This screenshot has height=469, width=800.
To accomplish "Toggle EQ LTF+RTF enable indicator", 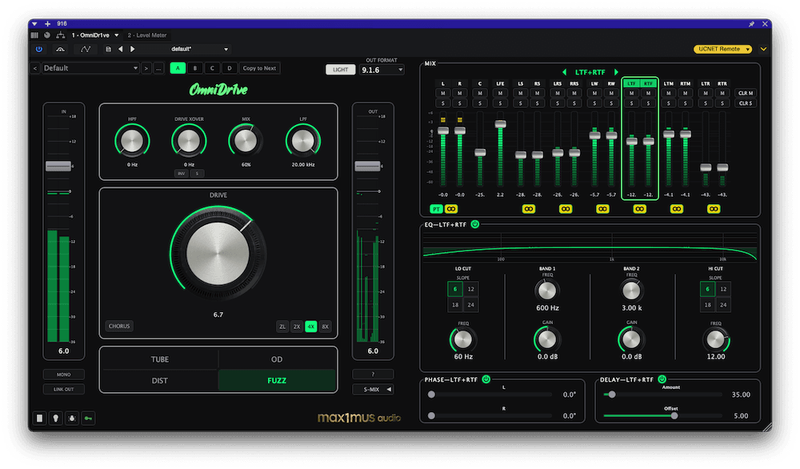I will tap(475, 224).
